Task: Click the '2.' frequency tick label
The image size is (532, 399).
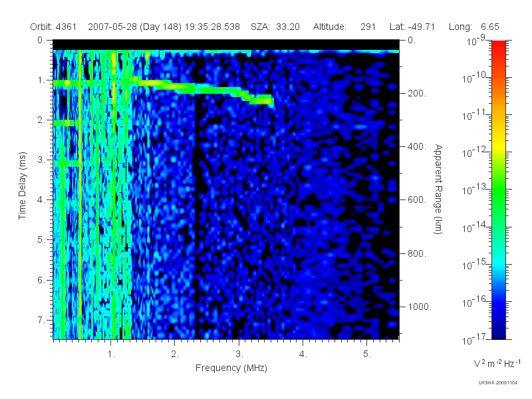Action: pyautogui.click(x=175, y=354)
